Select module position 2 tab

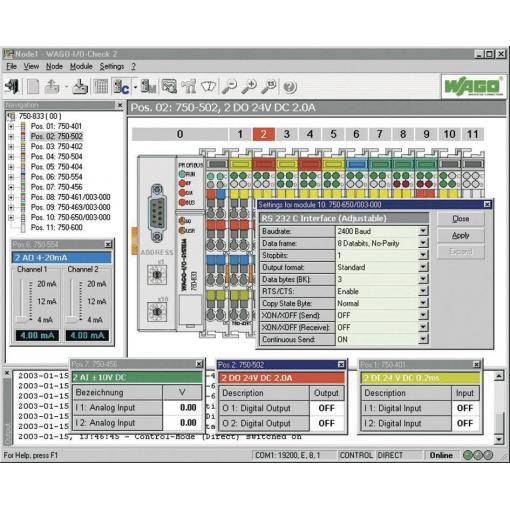(x=264, y=134)
